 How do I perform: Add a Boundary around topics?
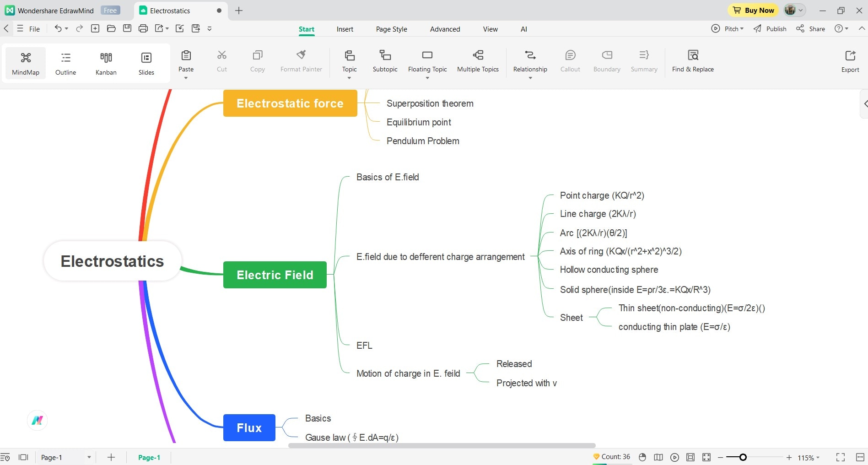click(x=607, y=61)
